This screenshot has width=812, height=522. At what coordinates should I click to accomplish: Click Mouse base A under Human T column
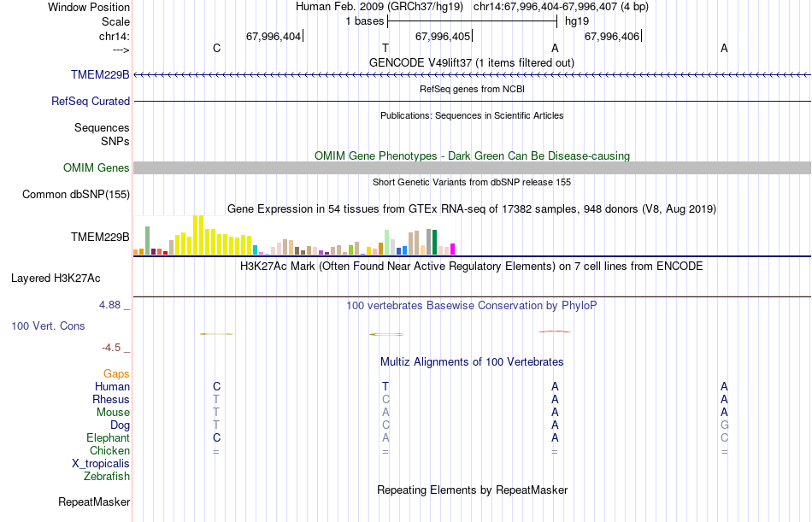point(385,412)
